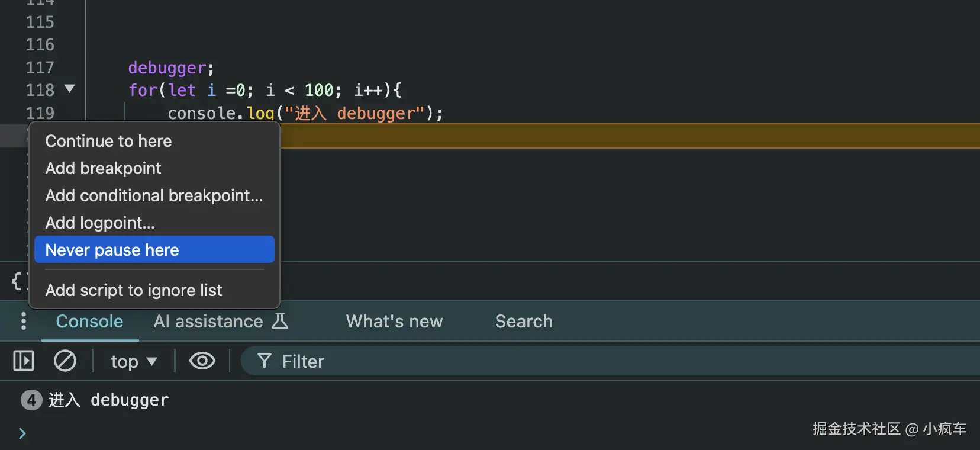Viewport: 980px width, 450px height.
Task: Open the What's new tab
Action: click(394, 321)
